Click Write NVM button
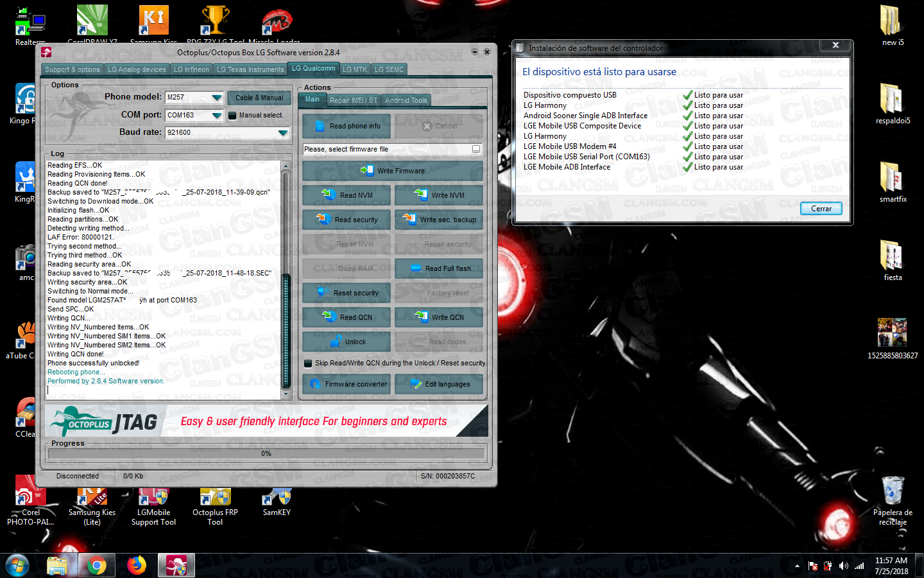 (x=439, y=195)
